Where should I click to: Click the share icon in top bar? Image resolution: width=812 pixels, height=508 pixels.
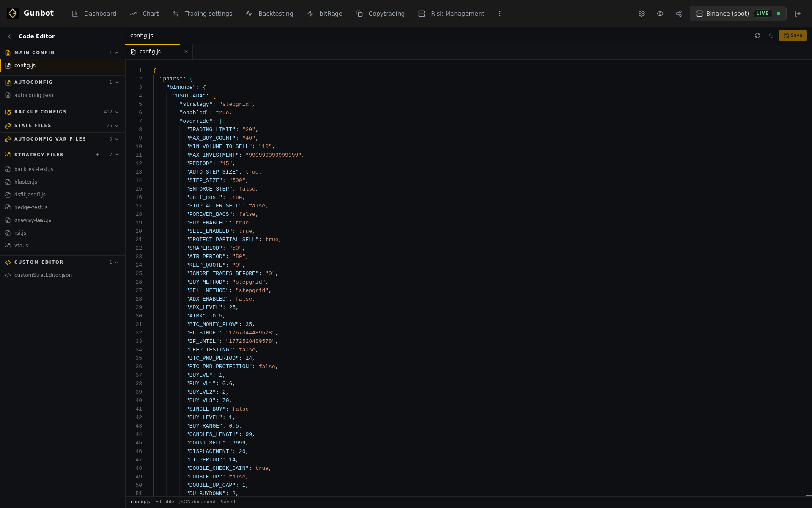[679, 14]
